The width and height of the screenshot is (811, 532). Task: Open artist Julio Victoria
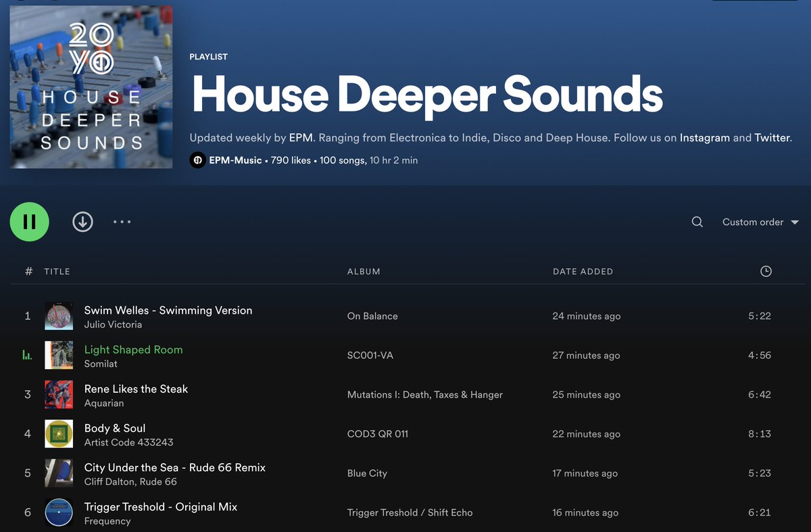[x=113, y=324]
